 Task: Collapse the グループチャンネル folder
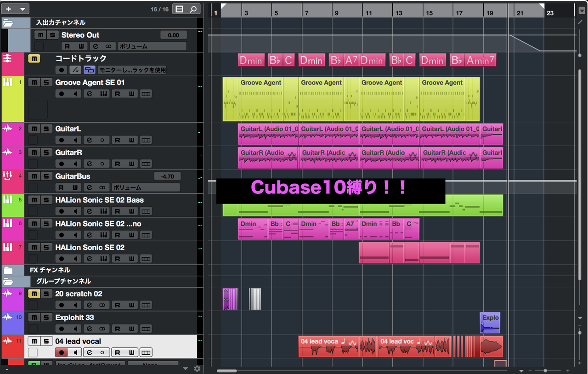[x=8, y=282]
